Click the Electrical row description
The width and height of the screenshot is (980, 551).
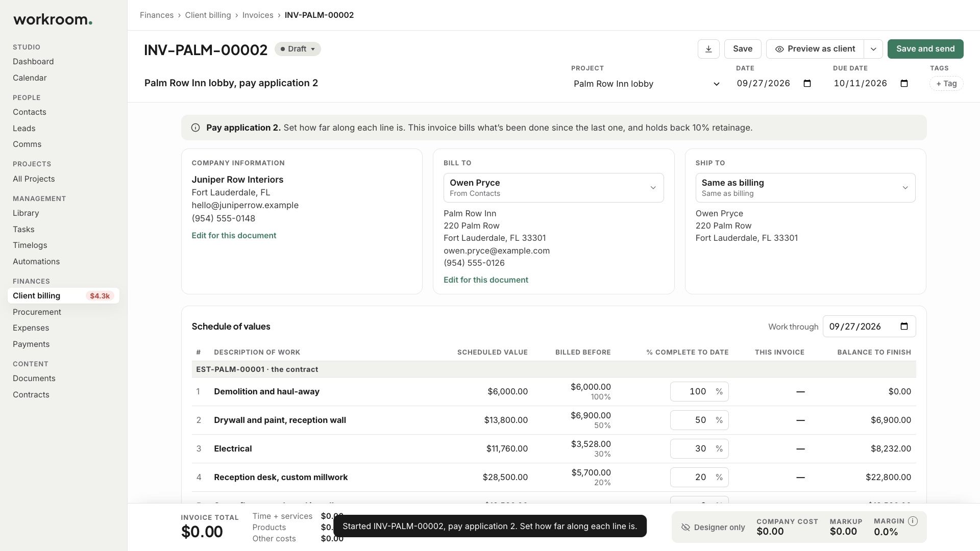point(233,449)
